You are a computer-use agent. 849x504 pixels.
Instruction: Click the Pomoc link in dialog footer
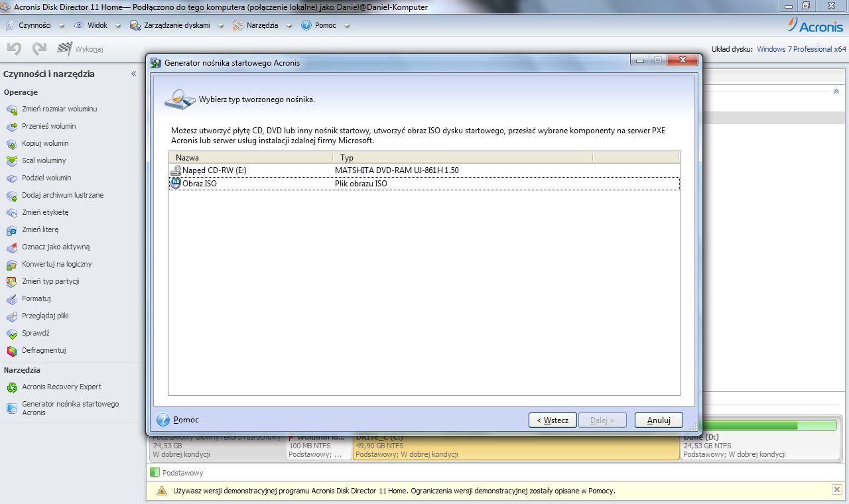[x=186, y=420]
